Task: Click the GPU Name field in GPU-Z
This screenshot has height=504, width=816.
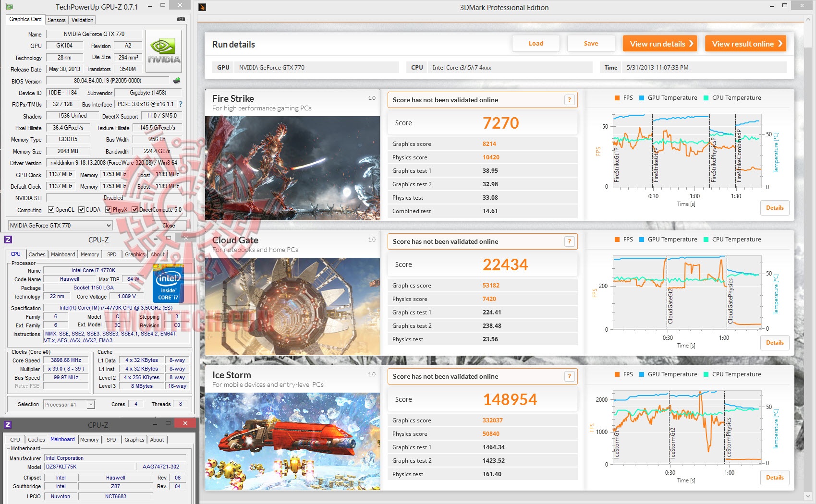Action: click(x=94, y=34)
